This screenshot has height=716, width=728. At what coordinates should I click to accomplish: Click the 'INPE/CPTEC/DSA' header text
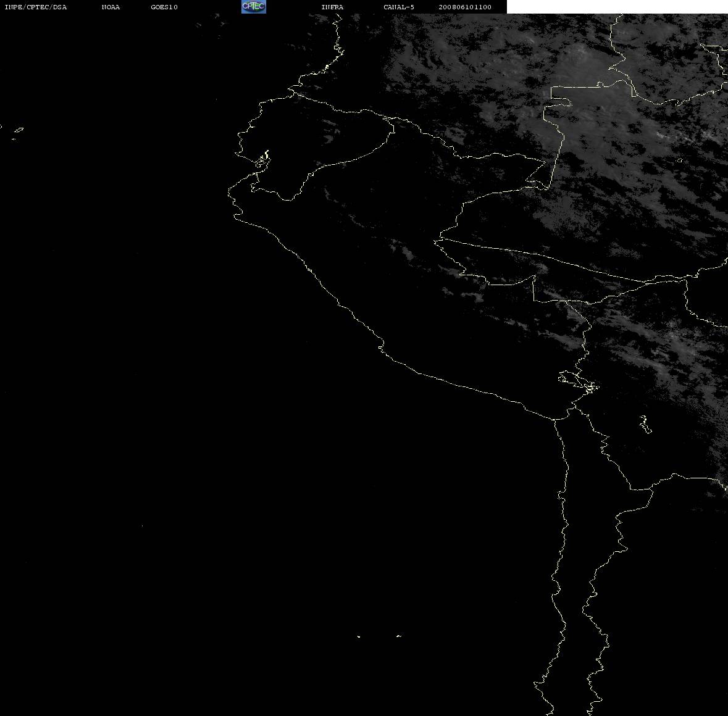[36, 7]
